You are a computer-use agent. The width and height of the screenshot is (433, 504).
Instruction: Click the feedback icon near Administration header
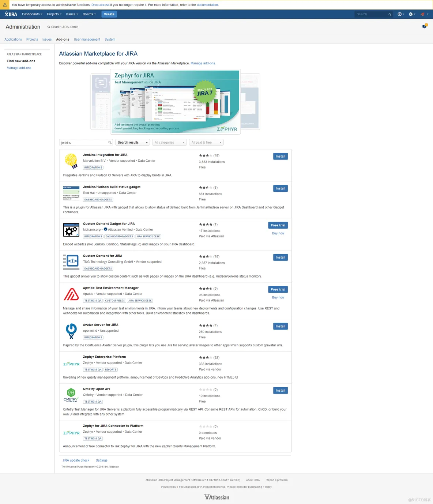[425, 26]
